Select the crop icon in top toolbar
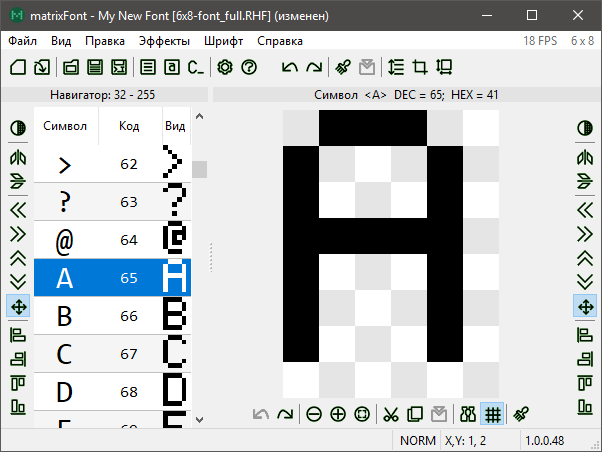The width and height of the screenshot is (602, 452). 420,67
